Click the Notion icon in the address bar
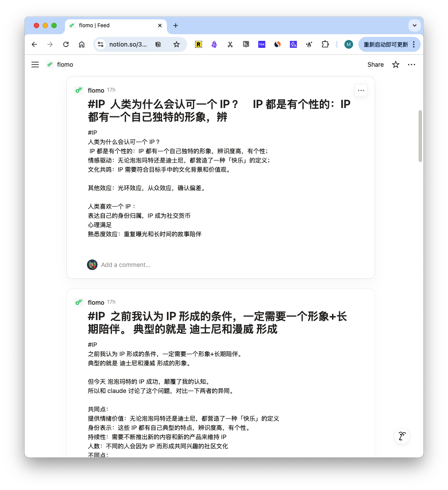 (x=158, y=44)
